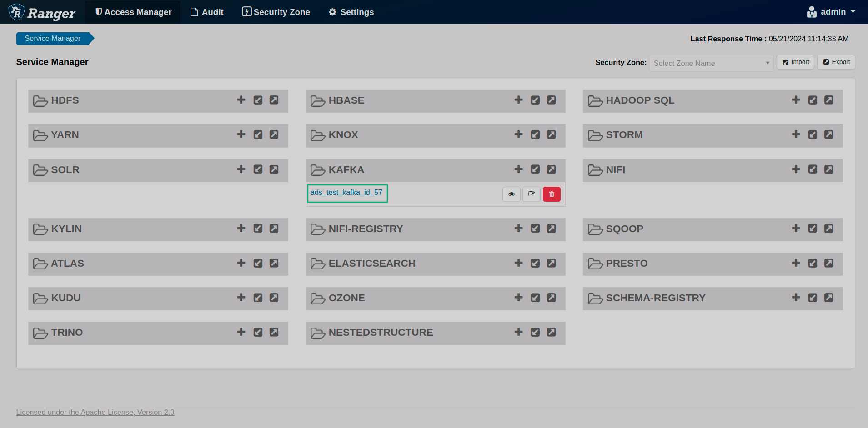Open the Settings menu
The width and height of the screenshot is (868, 428).
351,12
